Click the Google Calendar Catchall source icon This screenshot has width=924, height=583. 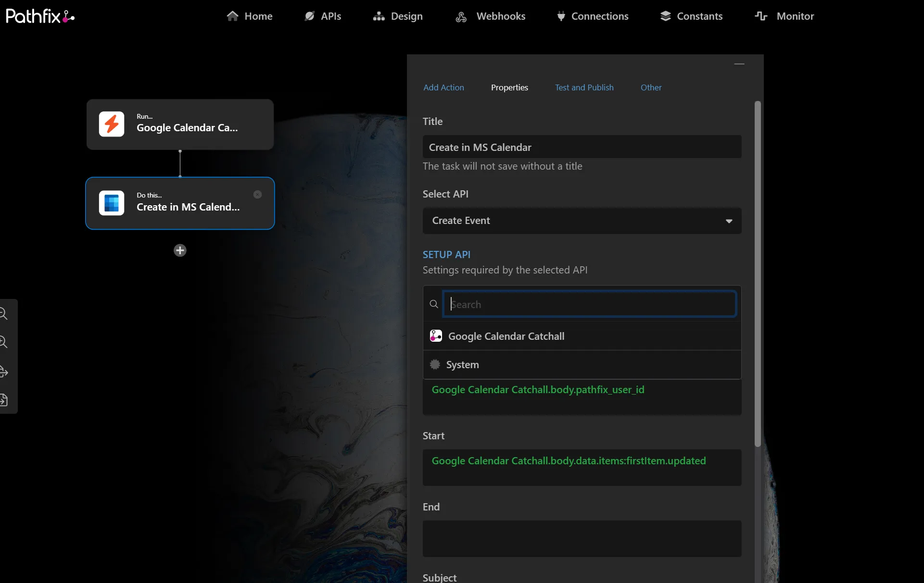tap(436, 336)
